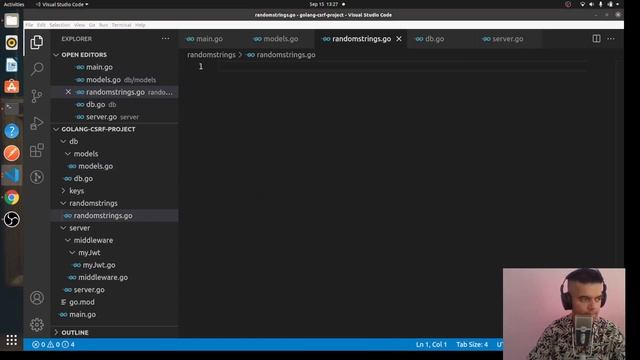The height and width of the screenshot is (360, 640).
Task: Open editor's more actions ellipsis
Action: [x=611, y=39]
